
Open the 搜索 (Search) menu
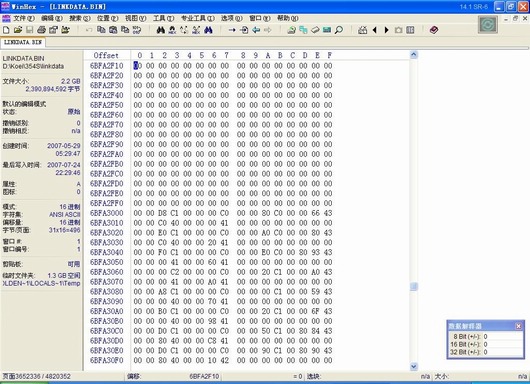pos(80,18)
